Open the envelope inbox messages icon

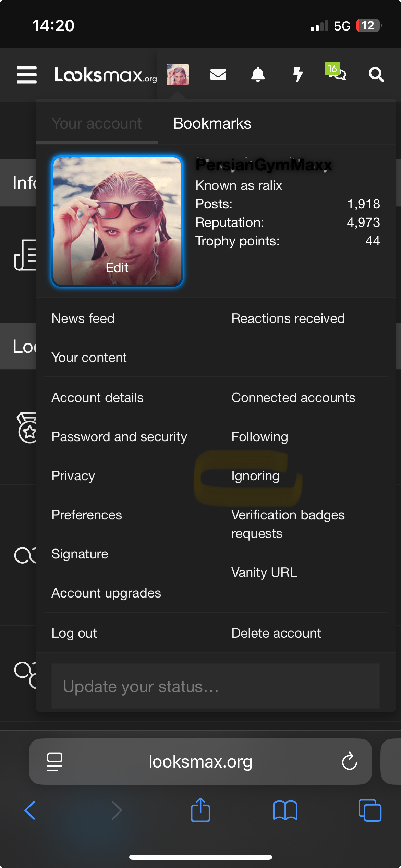[218, 74]
